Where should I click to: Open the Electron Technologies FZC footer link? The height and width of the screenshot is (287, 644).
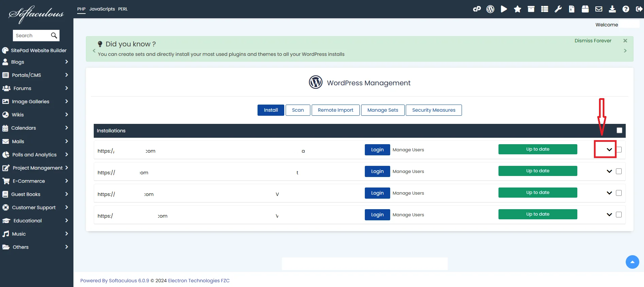click(x=199, y=281)
